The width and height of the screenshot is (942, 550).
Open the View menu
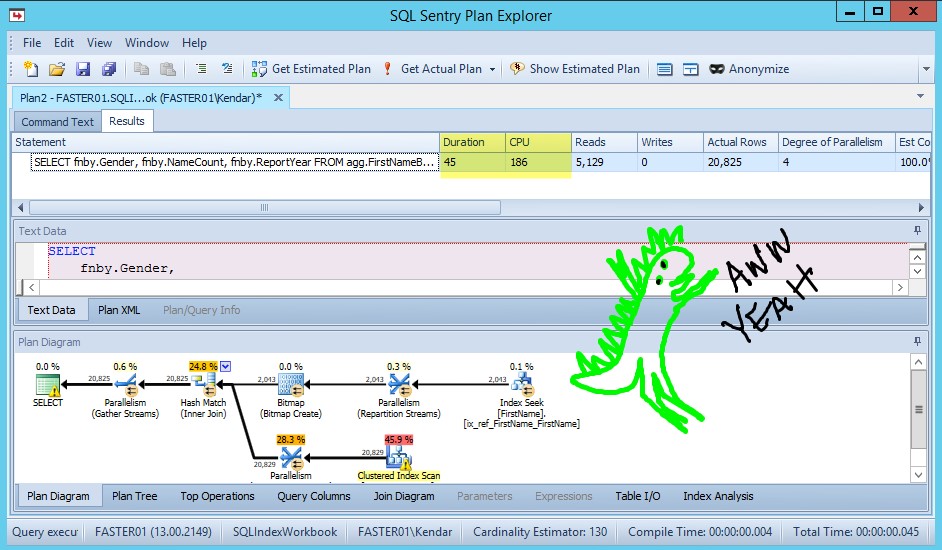(99, 43)
